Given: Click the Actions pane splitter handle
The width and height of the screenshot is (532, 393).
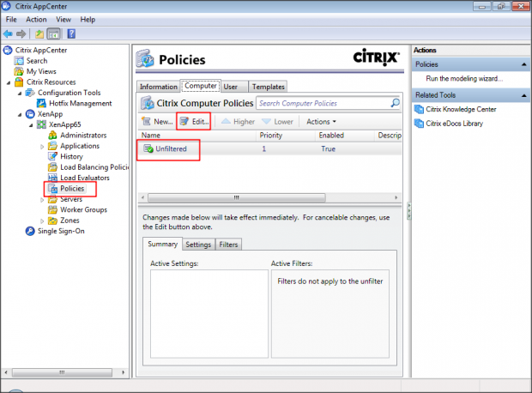Looking at the screenshot, I should (x=408, y=211).
